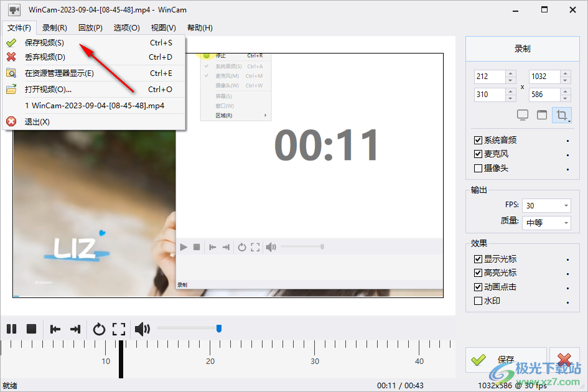Pause the video playback
Screen dimensions: 588x392
point(12,329)
